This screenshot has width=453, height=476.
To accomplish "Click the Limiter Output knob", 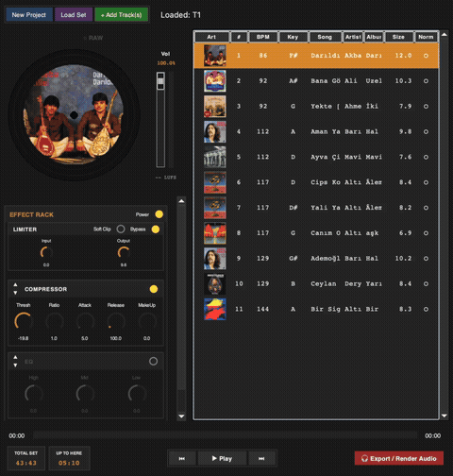I will [x=124, y=252].
